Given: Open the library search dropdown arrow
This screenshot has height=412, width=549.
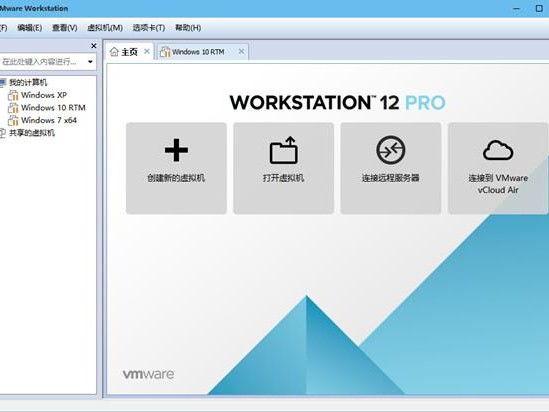Looking at the screenshot, I should coord(90,62).
